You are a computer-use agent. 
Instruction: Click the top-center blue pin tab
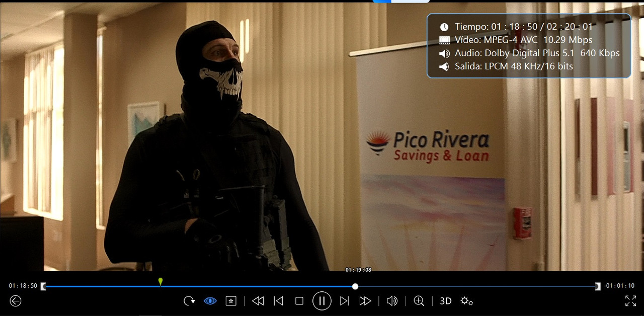pyautogui.click(x=401, y=2)
